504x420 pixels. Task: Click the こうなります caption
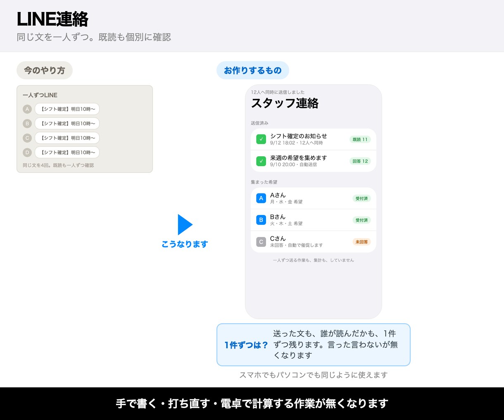click(x=185, y=244)
